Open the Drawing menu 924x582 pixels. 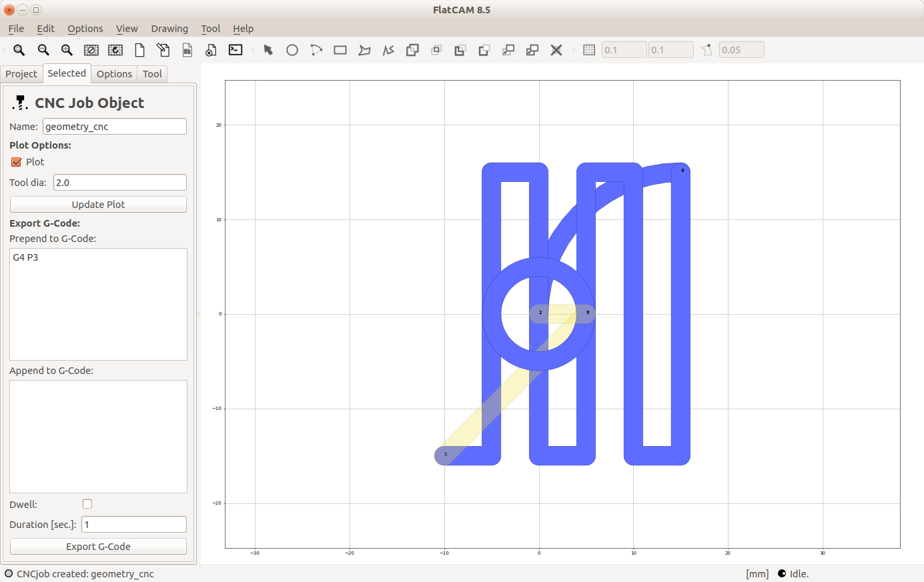click(x=169, y=29)
